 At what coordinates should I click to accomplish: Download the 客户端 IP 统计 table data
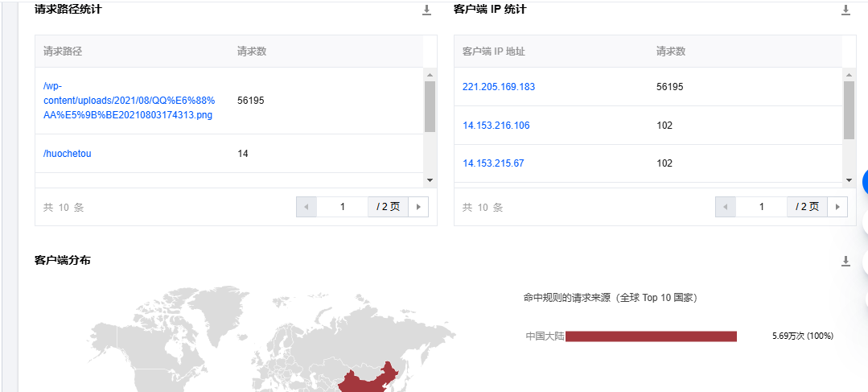[x=845, y=10]
